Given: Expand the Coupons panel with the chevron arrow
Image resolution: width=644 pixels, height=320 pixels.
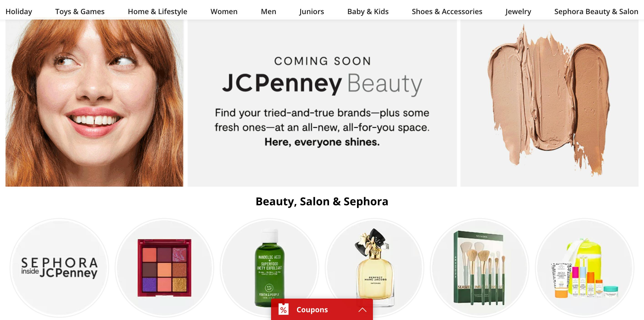Looking at the screenshot, I should click(x=362, y=310).
